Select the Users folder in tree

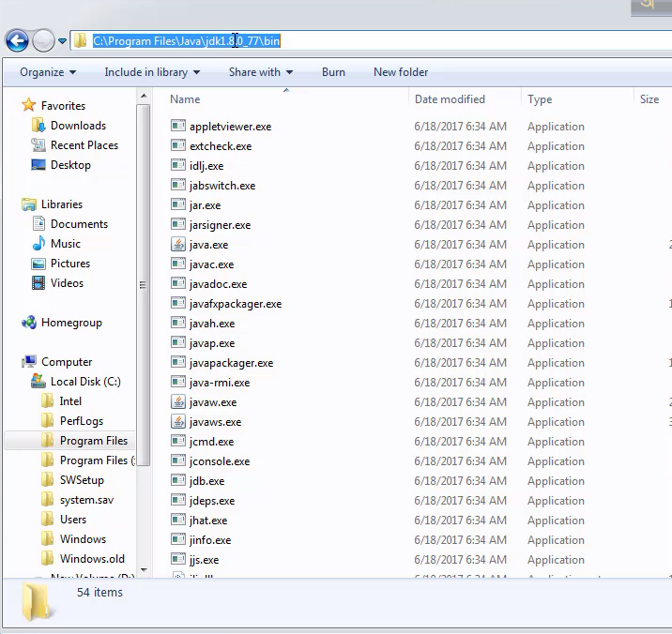(73, 520)
